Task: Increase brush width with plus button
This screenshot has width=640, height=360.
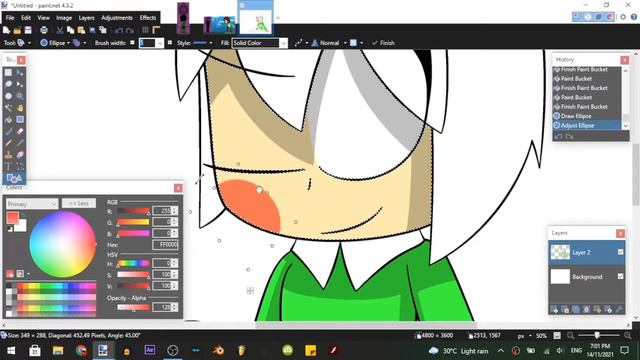Action: (170, 42)
